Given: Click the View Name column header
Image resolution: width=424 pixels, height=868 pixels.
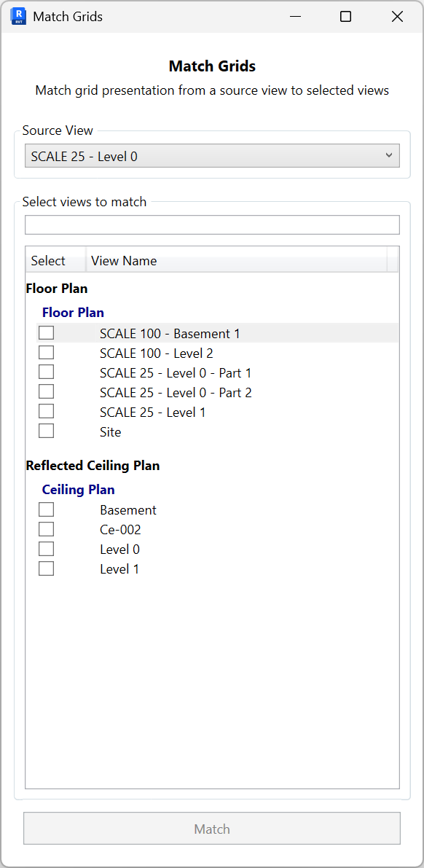Looking at the screenshot, I should (x=125, y=260).
